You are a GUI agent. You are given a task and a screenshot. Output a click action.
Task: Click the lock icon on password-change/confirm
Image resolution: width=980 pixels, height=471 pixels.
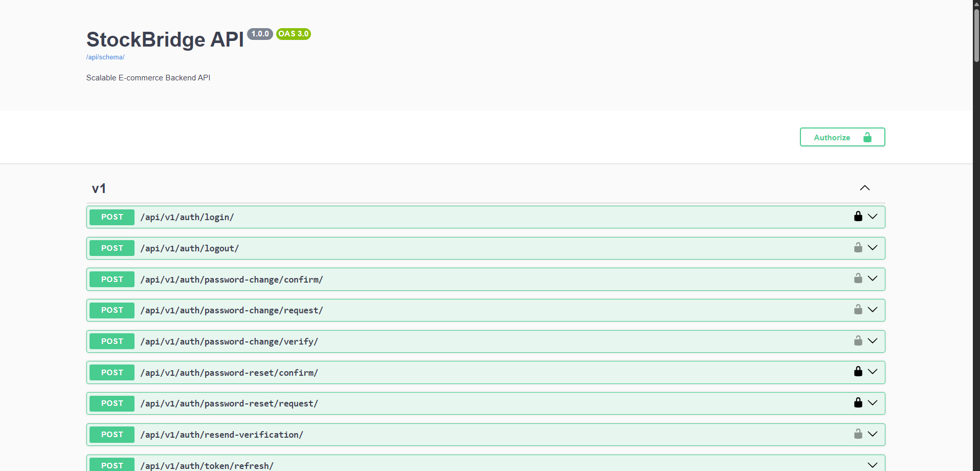[x=858, y=278]
